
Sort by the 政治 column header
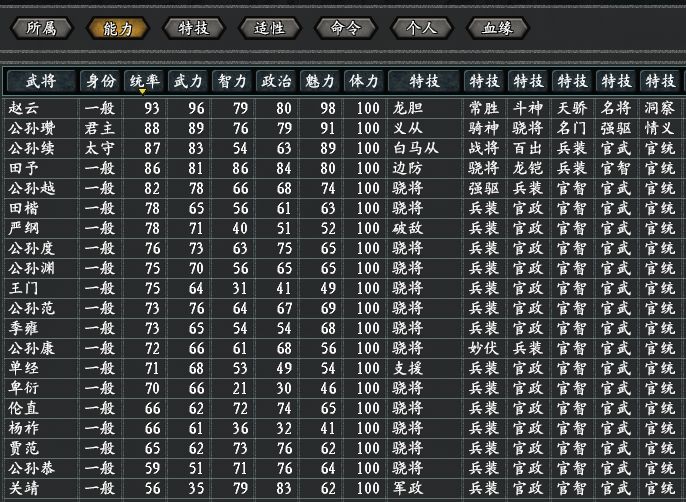pos(276,81)
